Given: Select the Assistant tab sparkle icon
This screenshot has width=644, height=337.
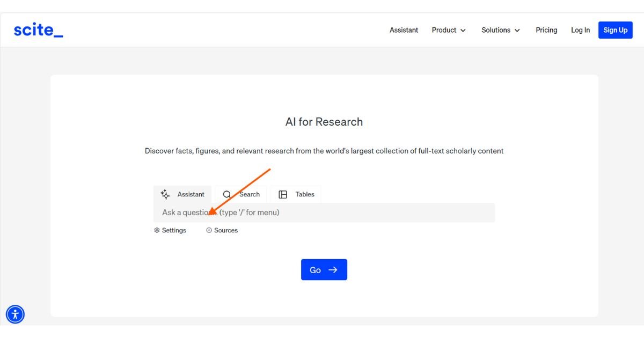Looking at the screenshot, I should click(x=165, y=194).
